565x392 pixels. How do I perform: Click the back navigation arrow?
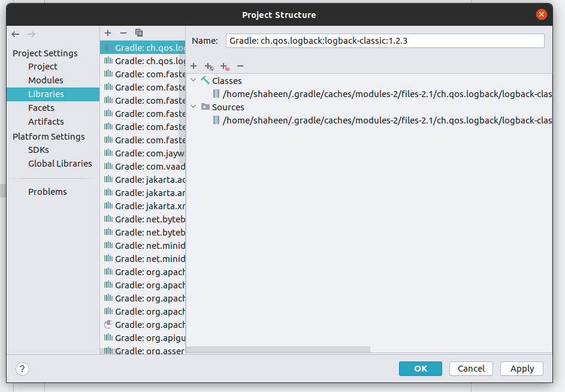[x=15, y=34]
